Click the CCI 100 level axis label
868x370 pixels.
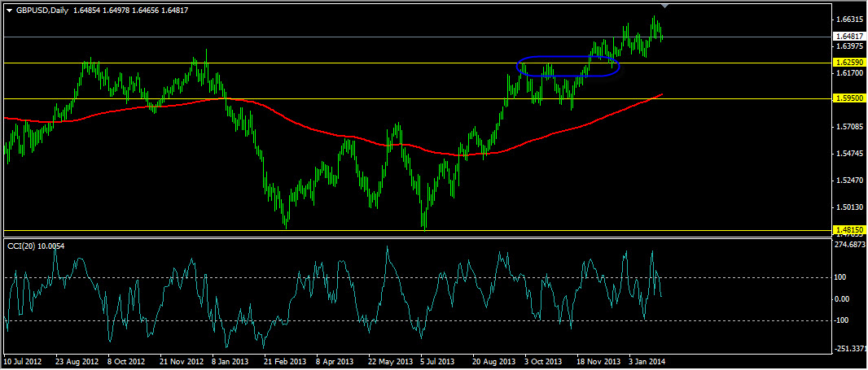842,277
